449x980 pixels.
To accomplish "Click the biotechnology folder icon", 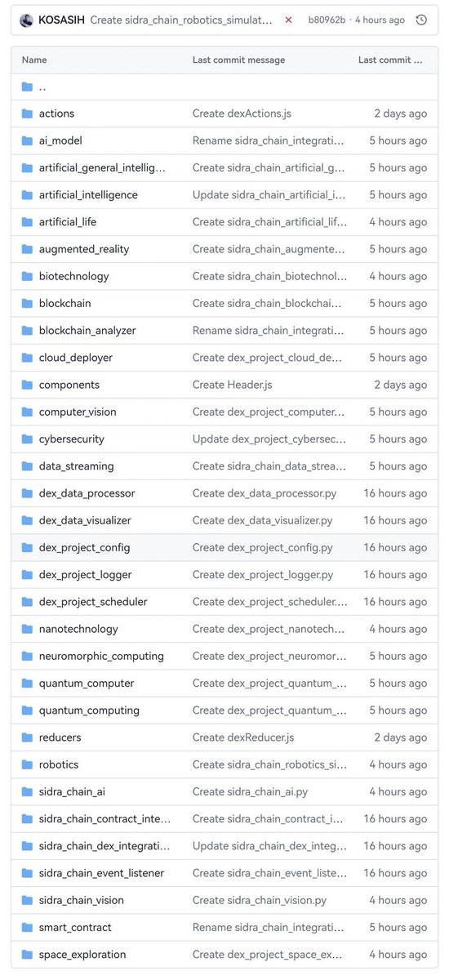I will [27, 276].
